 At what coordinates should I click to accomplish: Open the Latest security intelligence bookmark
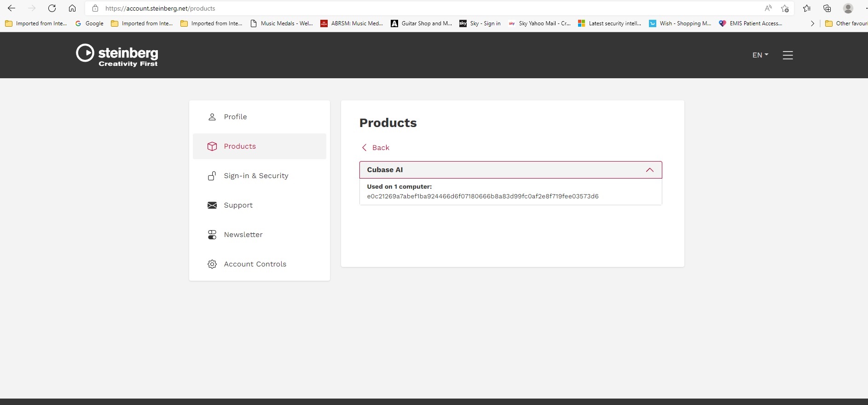610,23
